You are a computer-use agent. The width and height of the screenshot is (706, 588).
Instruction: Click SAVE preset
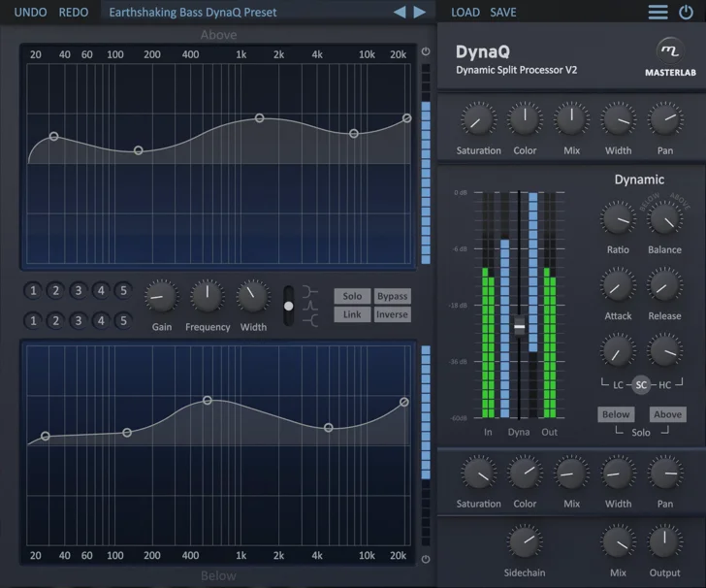coord(503,13)
